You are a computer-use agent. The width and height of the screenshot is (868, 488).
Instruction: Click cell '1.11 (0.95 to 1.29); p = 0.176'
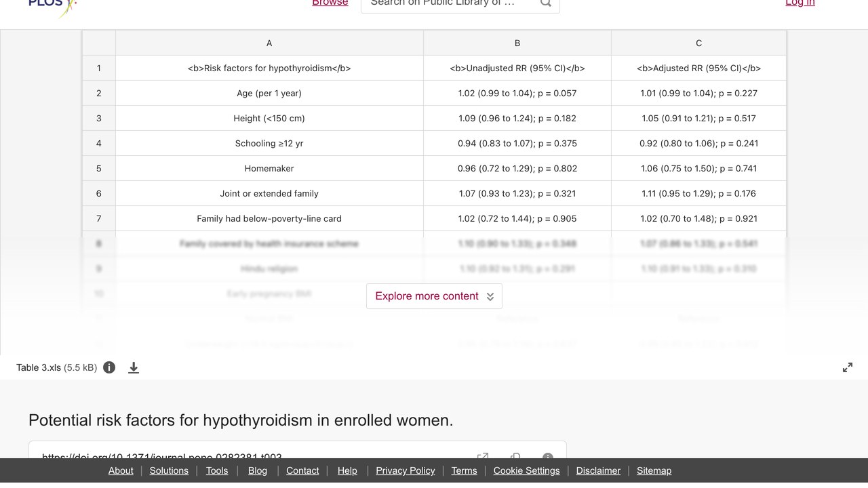point(699,193)
